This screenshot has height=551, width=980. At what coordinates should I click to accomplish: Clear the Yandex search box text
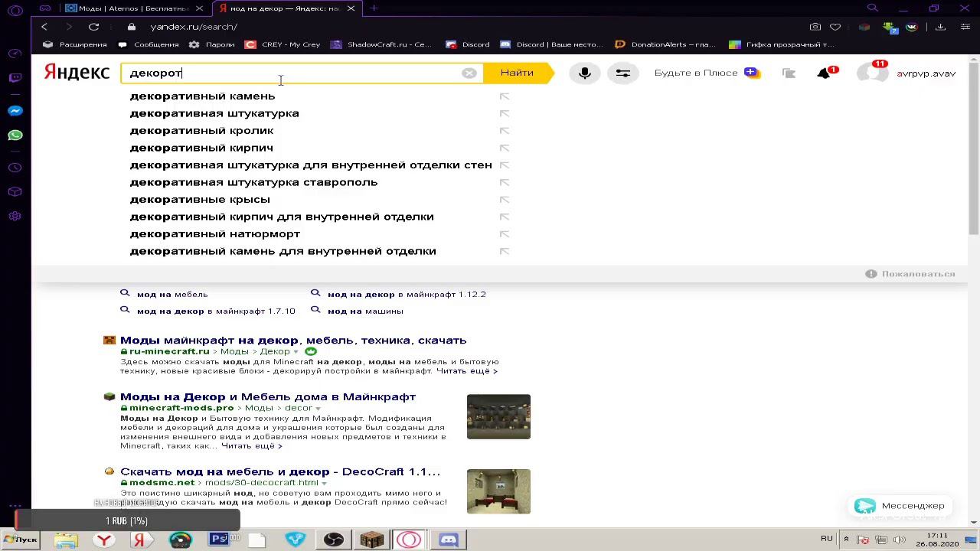[469, 73]
